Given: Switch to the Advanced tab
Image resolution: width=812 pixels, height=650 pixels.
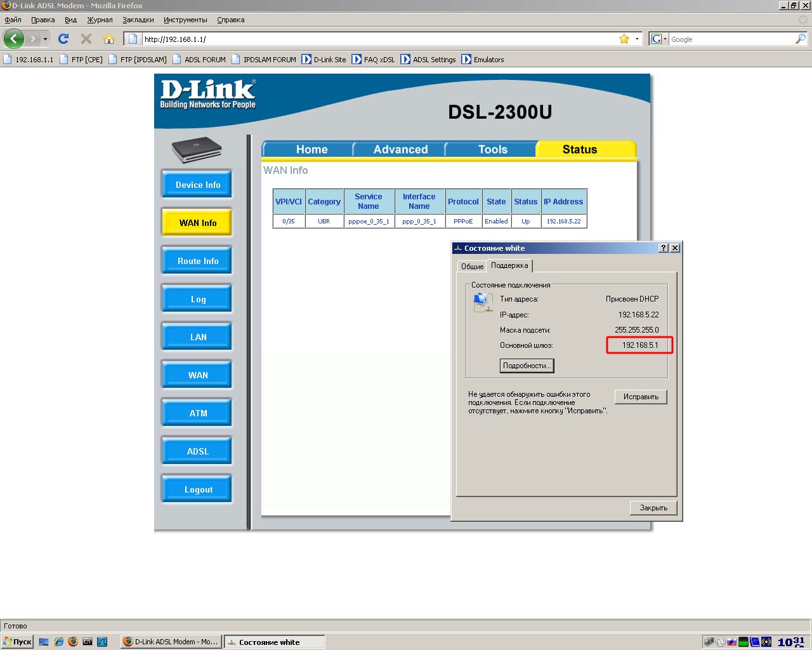Looking at the screenshot, I should 400,149.
